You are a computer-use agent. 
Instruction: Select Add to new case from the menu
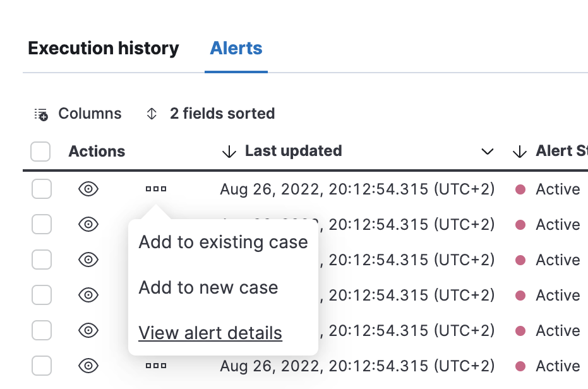click(x=208, y=287)
